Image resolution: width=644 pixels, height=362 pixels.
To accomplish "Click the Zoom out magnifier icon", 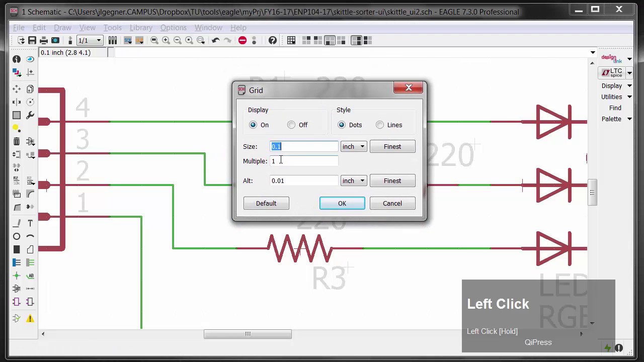I will pyautogui.click(x=178, y=40).
